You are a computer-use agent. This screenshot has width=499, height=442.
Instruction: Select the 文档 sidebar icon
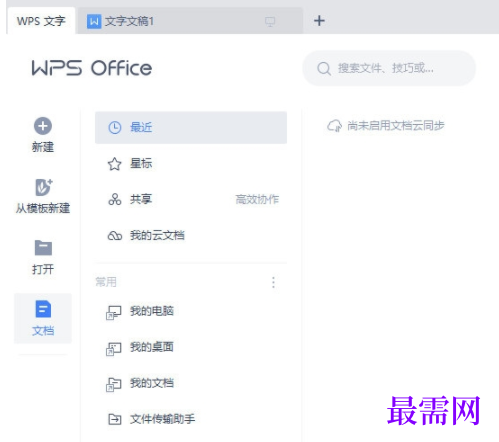click(43, 309)
